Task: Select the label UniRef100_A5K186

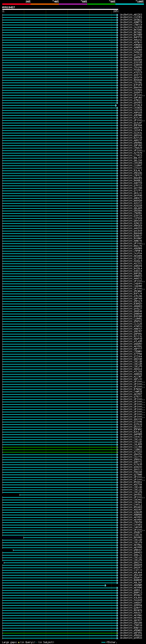Action: pyautogui.click(x=131, y=173)
